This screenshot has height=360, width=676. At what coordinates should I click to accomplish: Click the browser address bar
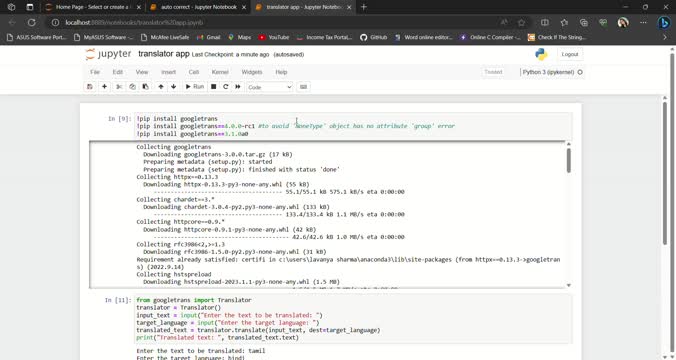click(276, 22)
